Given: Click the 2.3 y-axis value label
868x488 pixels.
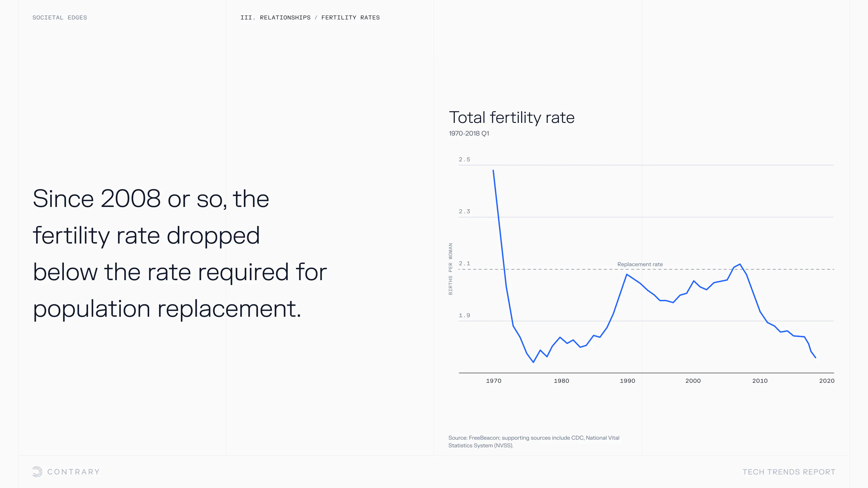Looking at the screenshot, I should coord(464,211).
